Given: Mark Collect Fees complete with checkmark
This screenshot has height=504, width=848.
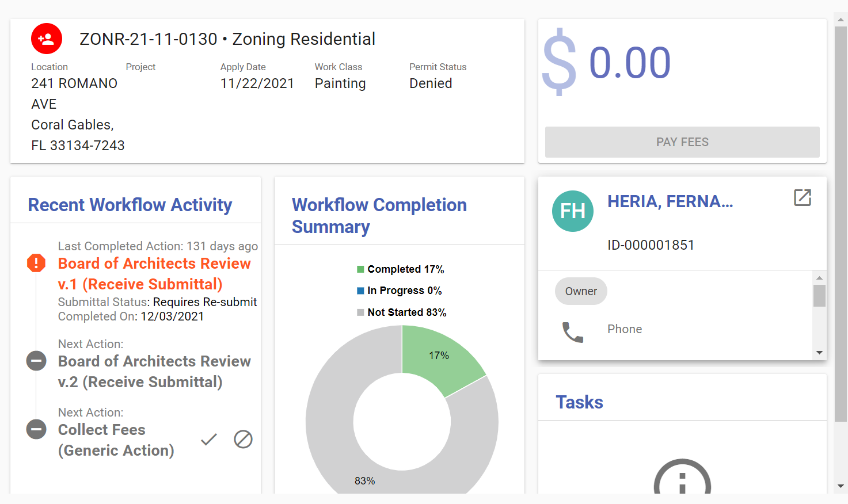Looking at the screenshot, I should click(208, 440).
